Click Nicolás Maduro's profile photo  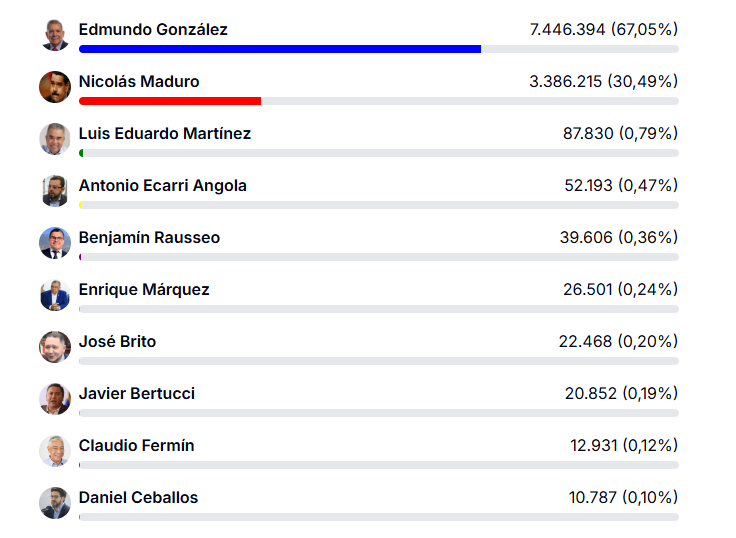coord(55,87)
